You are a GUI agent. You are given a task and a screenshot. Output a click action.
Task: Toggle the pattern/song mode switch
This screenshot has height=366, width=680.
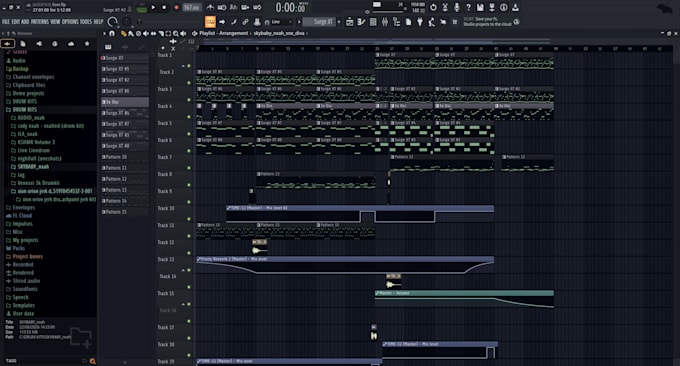pyautogui.click(x=141, y=8)
